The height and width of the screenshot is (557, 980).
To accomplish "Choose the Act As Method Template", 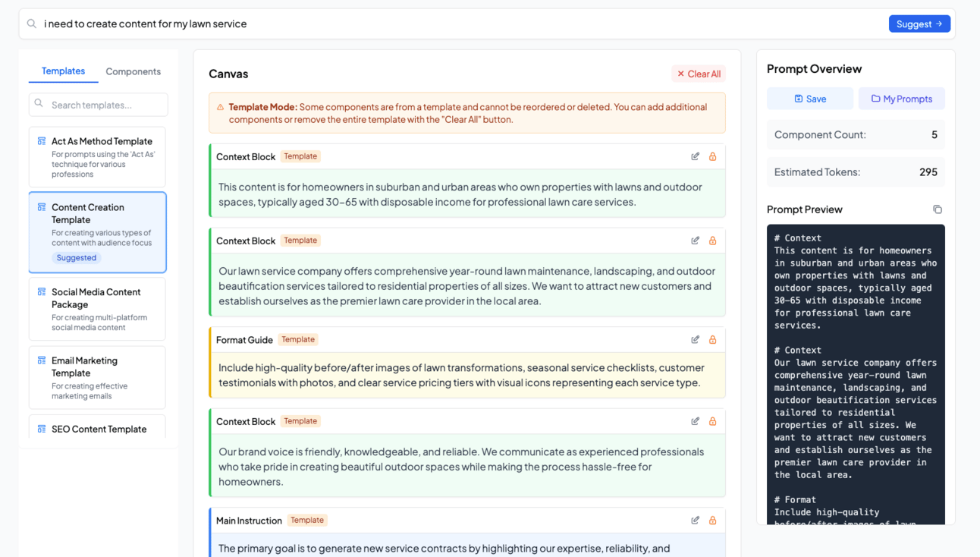I will pos(97,156).
